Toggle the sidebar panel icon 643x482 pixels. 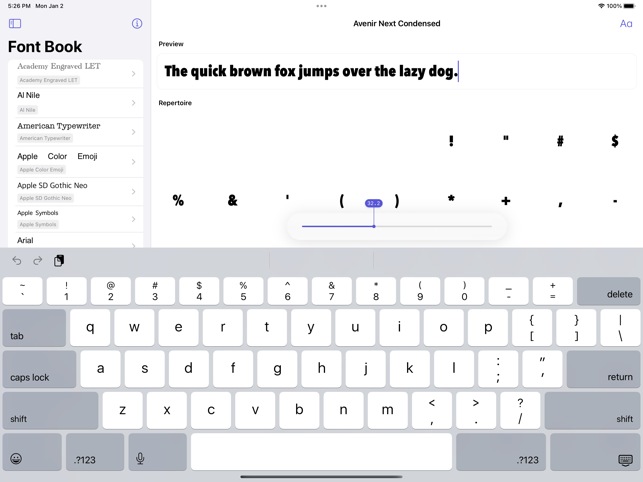tap(15, 23)
